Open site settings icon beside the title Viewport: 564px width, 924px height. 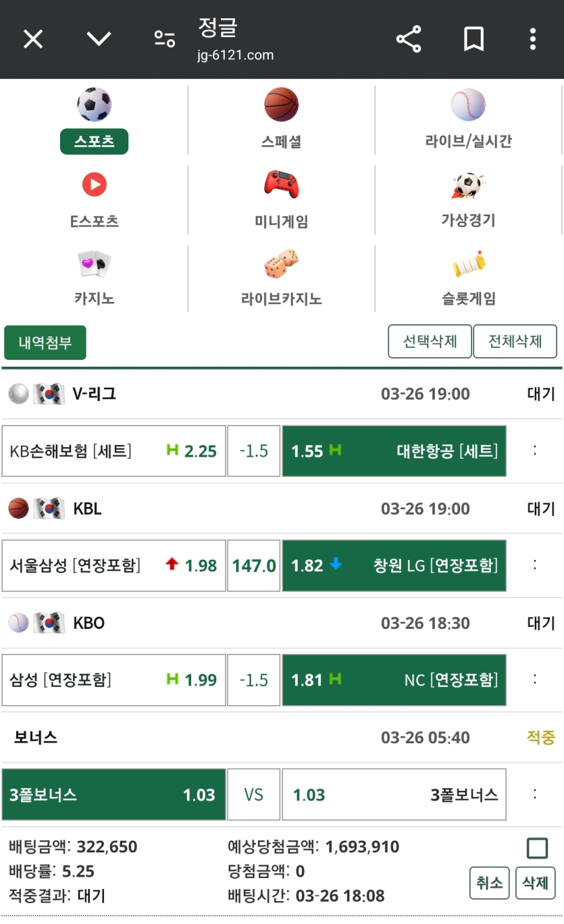point(165,38)
